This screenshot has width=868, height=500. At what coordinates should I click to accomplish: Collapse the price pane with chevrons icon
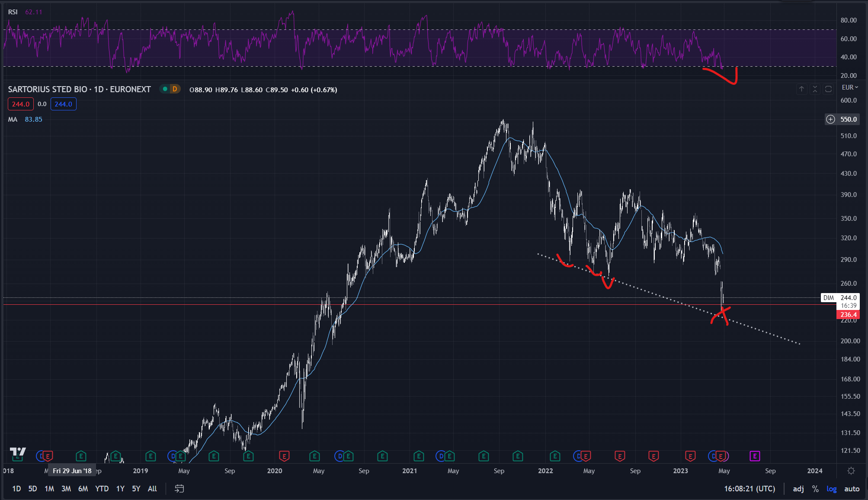click(x=815, y=89)
